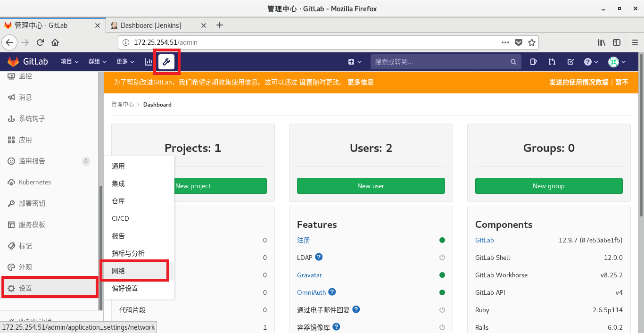Close the 管理中心 GitLab browser tab
The width and height of the screenshot is (644, 333).
pos(98,25)
